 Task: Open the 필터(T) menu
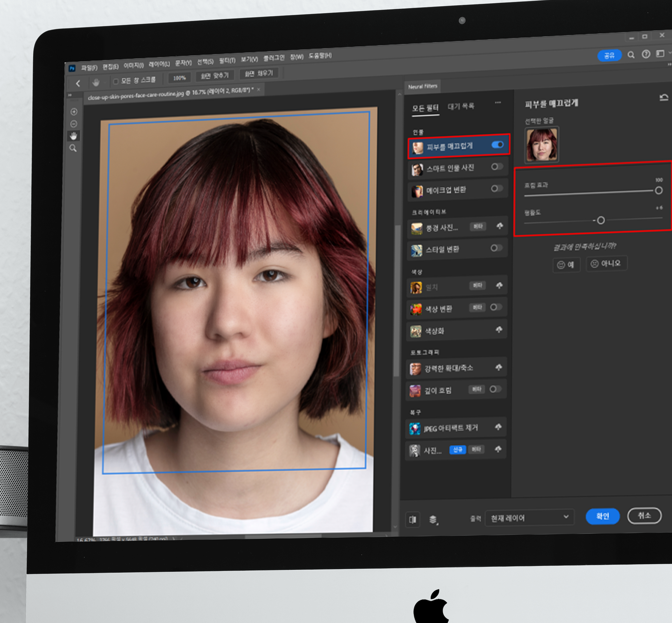(x=227, y=61)
